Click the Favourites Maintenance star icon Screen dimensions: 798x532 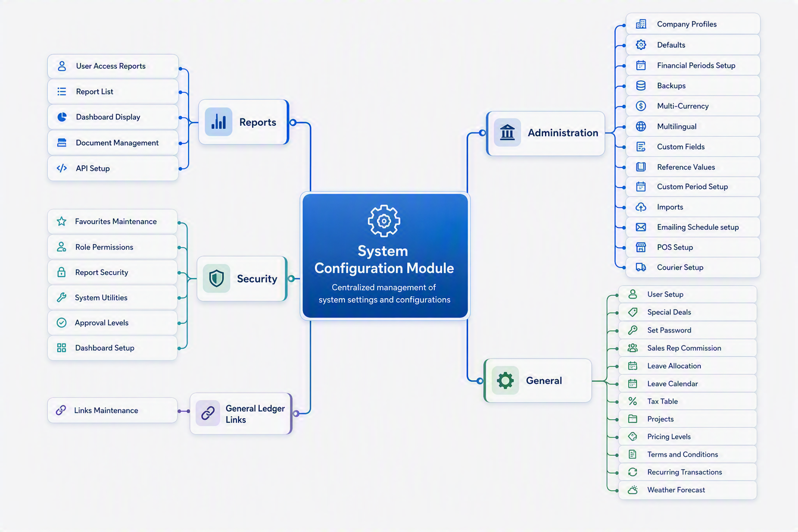pyautogui.click(x=61, y=221)
